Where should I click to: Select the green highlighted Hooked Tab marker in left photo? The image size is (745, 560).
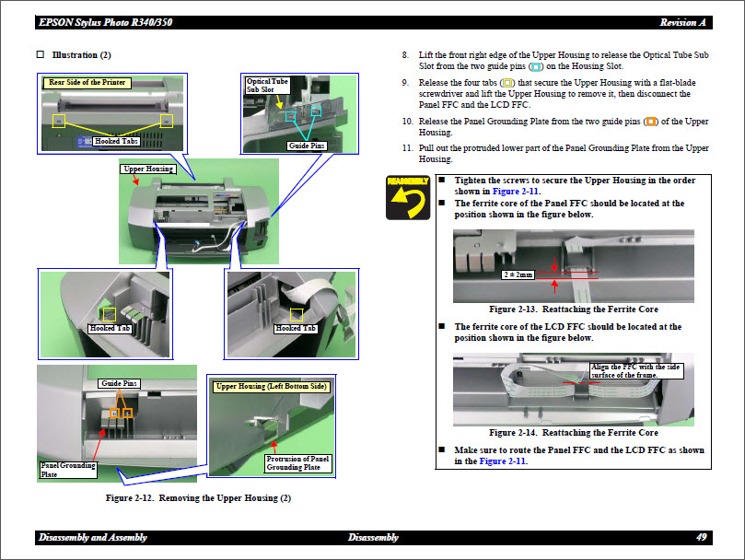109,313
